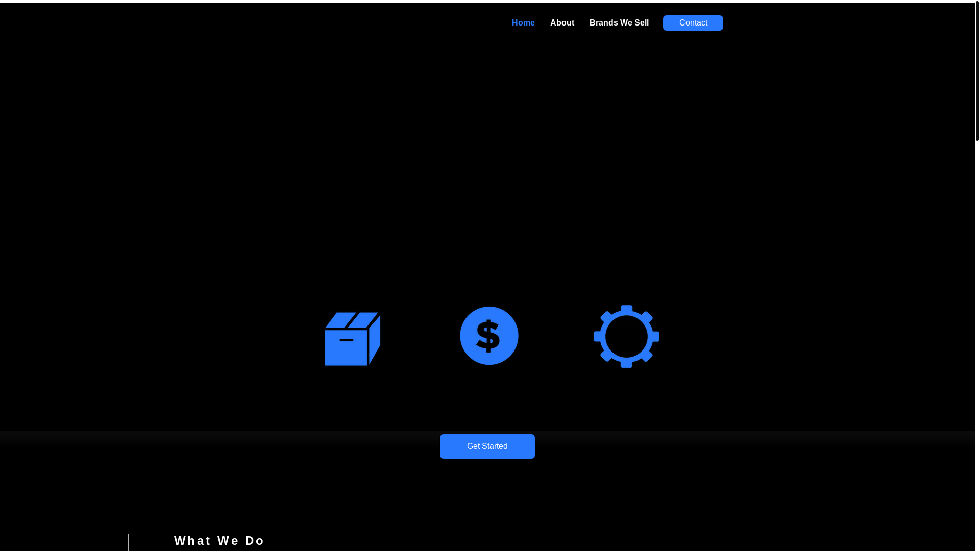Click the What We Do heading
Image resolution: width=980 pixels, height=551 pixels.
219,540
